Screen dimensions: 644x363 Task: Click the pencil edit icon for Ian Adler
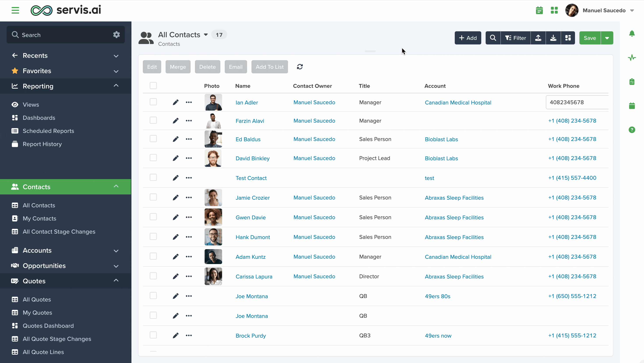tap(175, 102)
